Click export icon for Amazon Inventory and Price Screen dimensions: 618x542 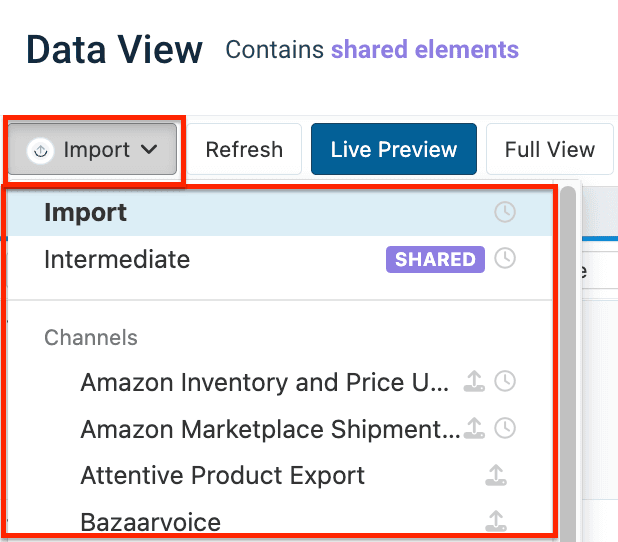[475, 381]
